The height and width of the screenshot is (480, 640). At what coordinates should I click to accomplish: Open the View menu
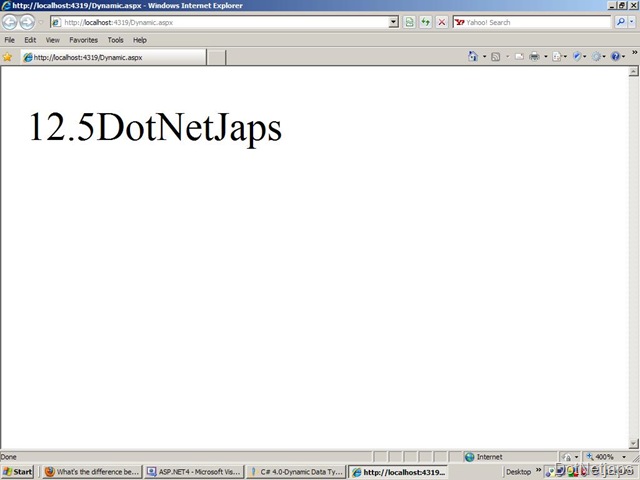[53, 40]
